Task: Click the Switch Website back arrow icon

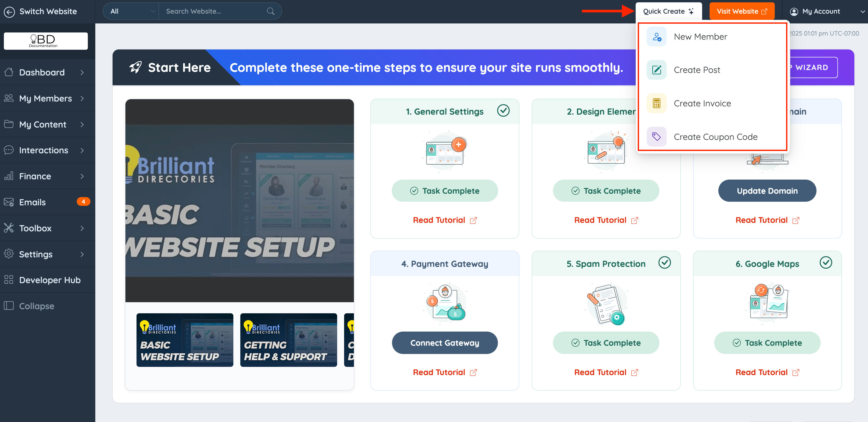Action: (9, 12)
